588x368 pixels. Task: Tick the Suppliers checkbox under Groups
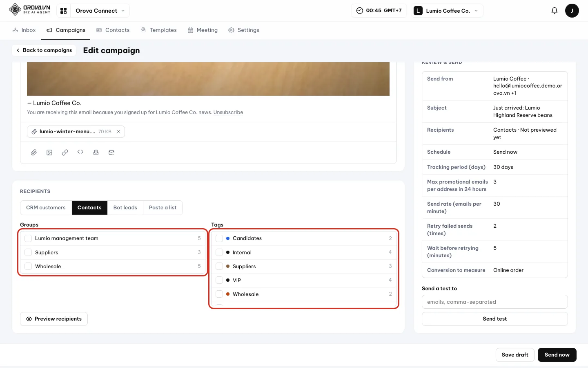pos(28,252)
